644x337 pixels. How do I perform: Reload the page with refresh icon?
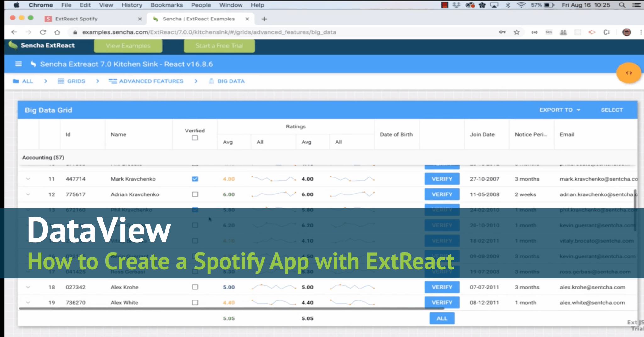pyautogui.click(x=43, y=32)
